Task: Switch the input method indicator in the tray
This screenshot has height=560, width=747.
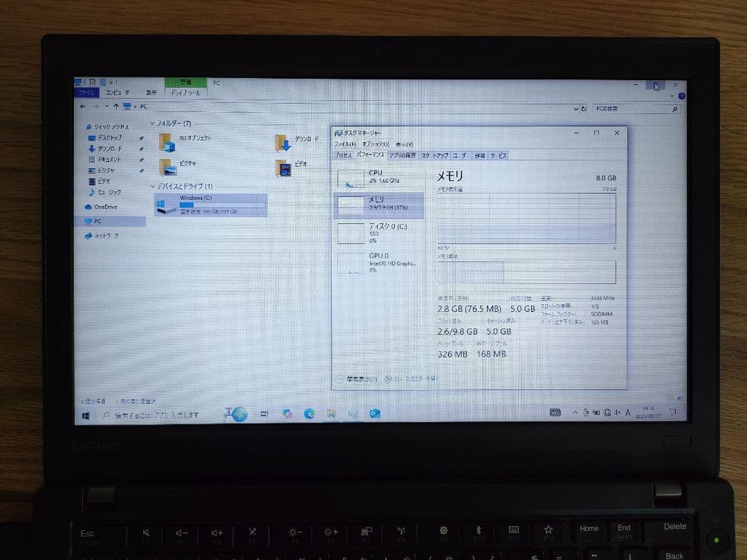Action: pyautogui.click(x=627, y=411)
